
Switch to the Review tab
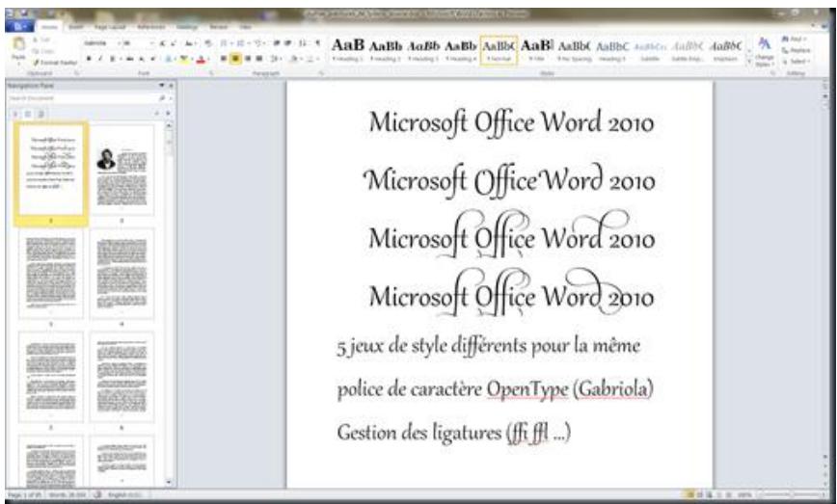[218, 27]
